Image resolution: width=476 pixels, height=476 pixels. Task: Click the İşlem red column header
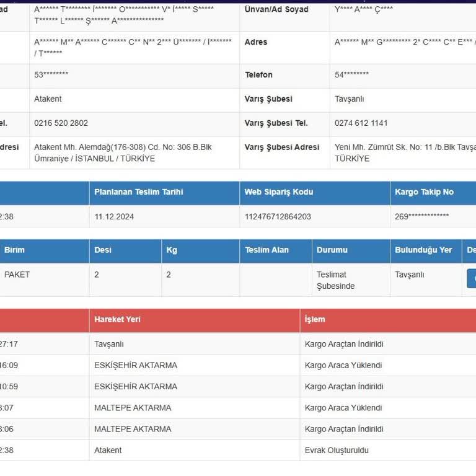(x=388, y=319)
